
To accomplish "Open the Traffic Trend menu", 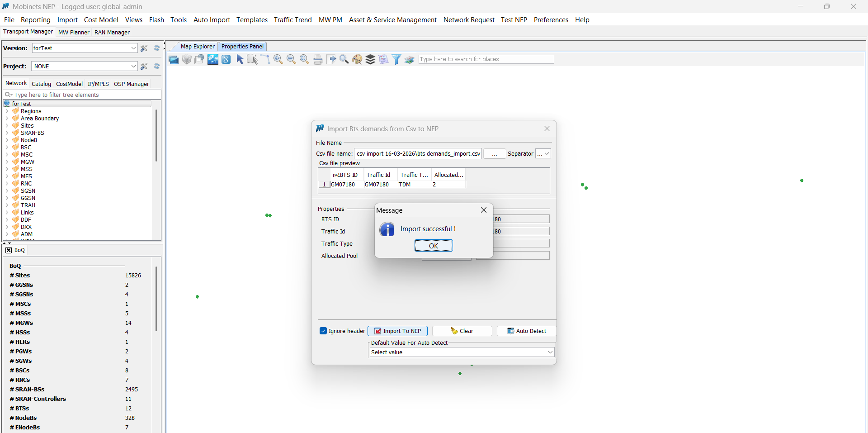I will coord(292,20).
